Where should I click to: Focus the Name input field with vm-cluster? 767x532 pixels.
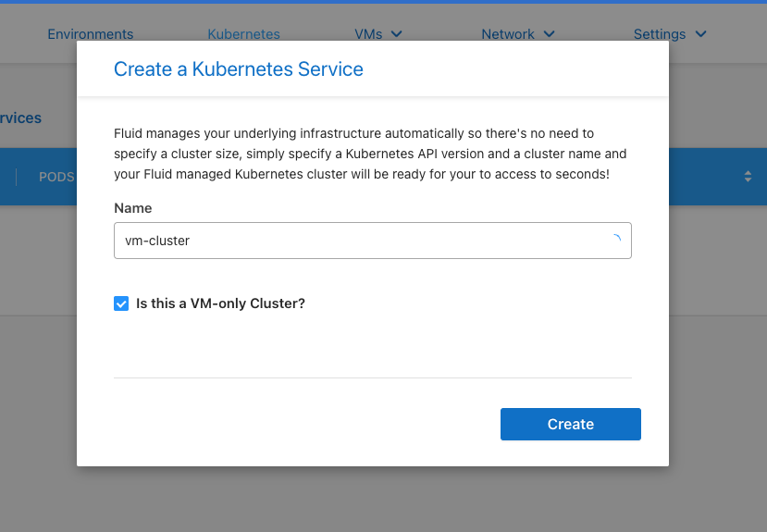coord(373,241)
